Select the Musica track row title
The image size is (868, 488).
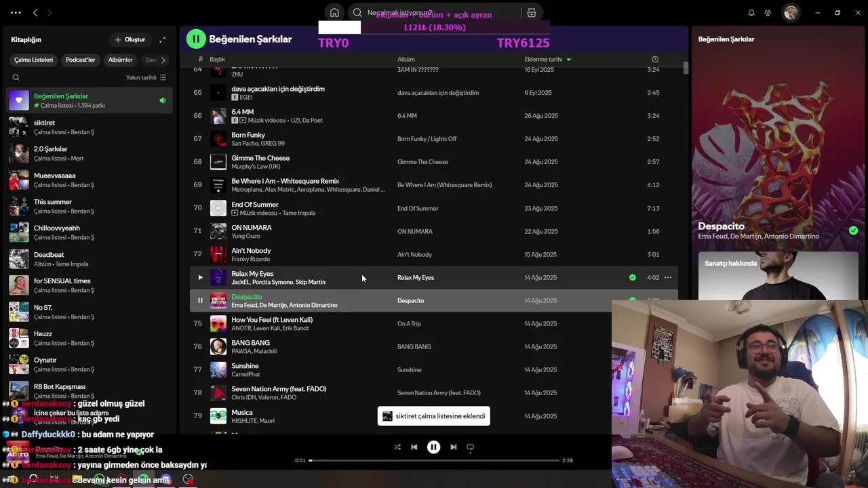click(x=241, y=412)
